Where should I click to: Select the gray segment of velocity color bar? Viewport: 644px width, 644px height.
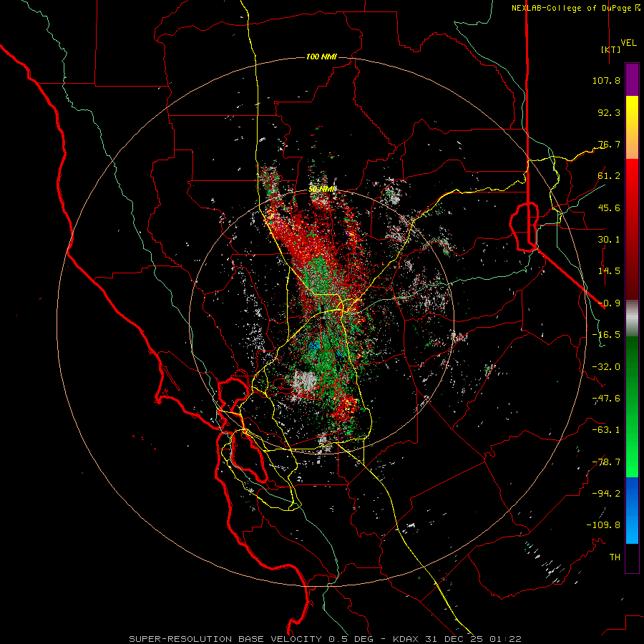pos(632,318)
